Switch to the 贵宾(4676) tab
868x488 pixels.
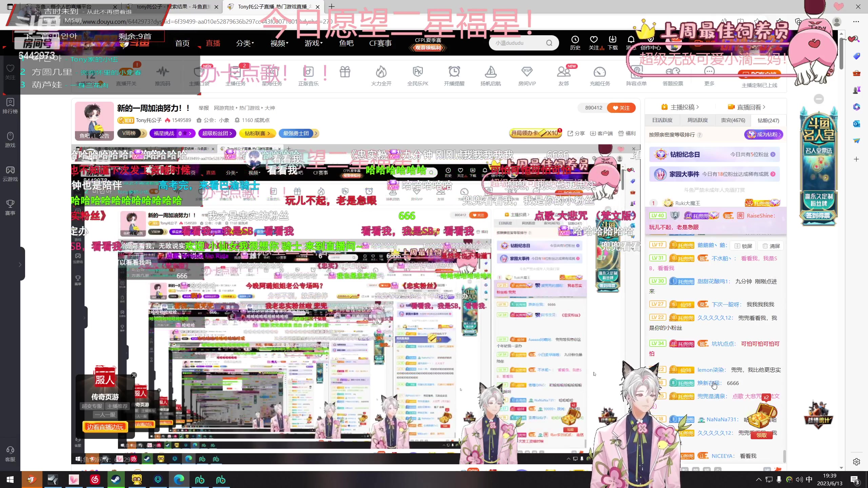pos(733,120)
